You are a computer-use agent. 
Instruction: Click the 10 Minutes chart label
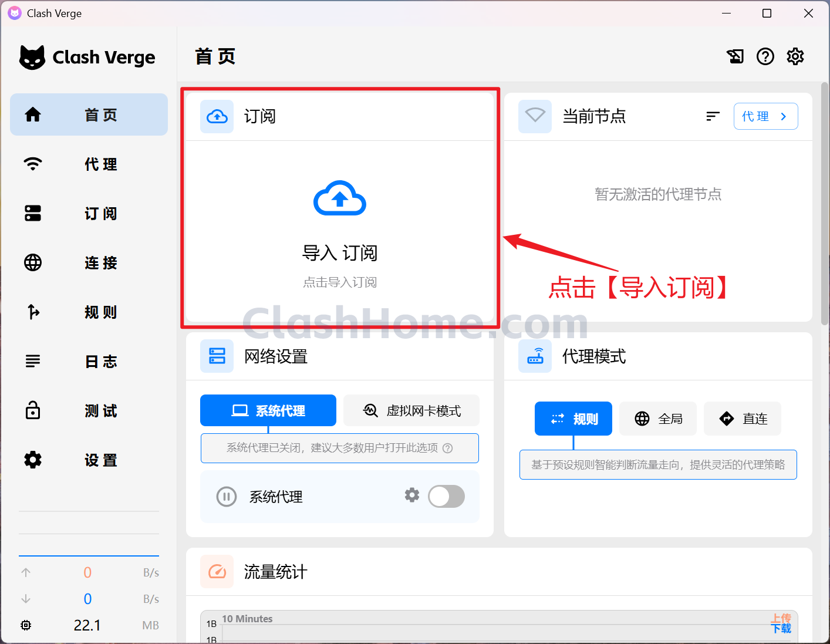pyautogui.click(x=247, y=619)
